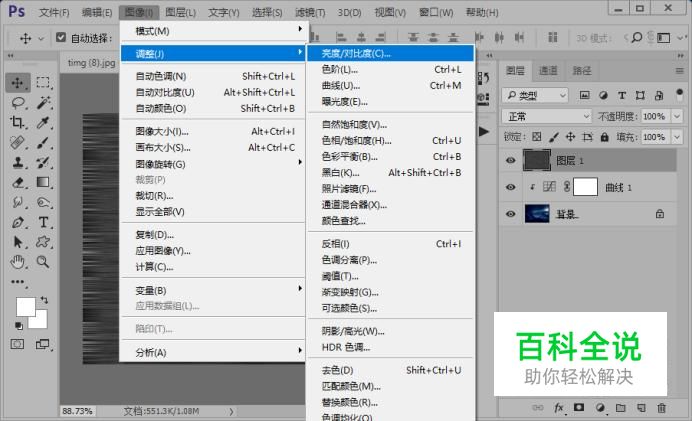Hide the 背景 layer
The image size is (692, 421).
click(x=511, y=214)
